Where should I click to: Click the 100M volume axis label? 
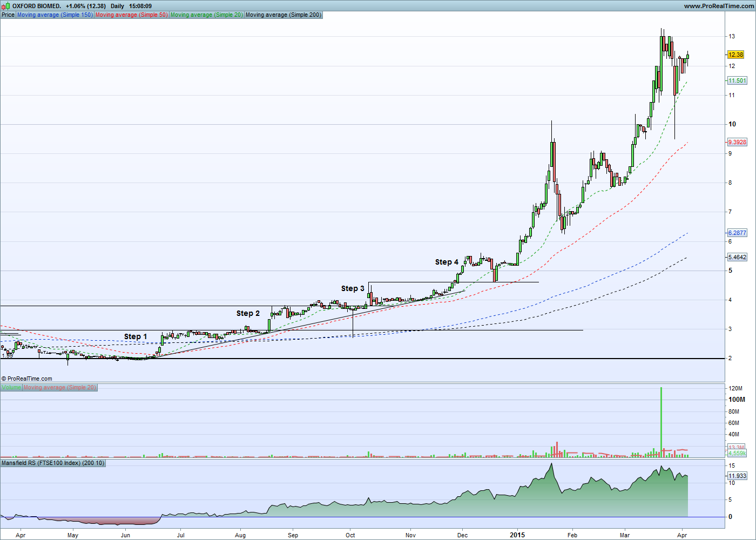[737, 400]
